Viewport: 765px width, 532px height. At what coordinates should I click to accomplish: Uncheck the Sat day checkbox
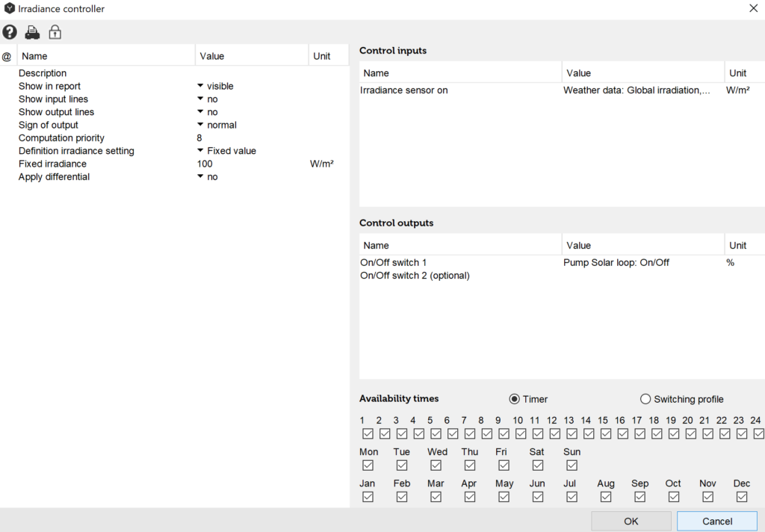point(537,466)
